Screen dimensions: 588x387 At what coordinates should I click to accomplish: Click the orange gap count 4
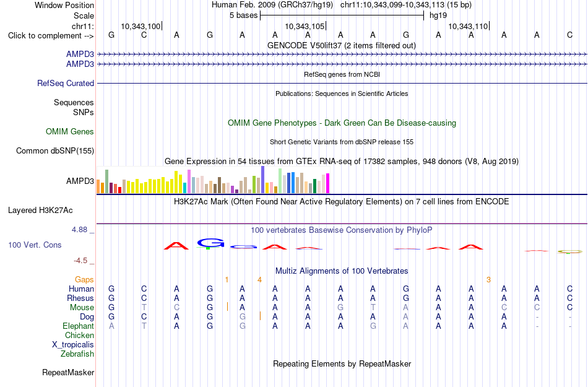click(x=259, y=280)
